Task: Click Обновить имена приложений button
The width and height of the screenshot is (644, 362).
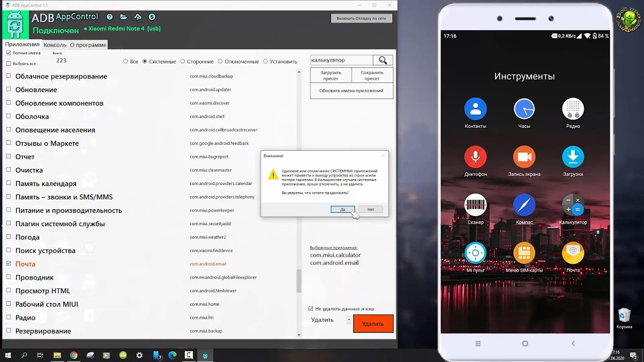Action: [351, 90]
